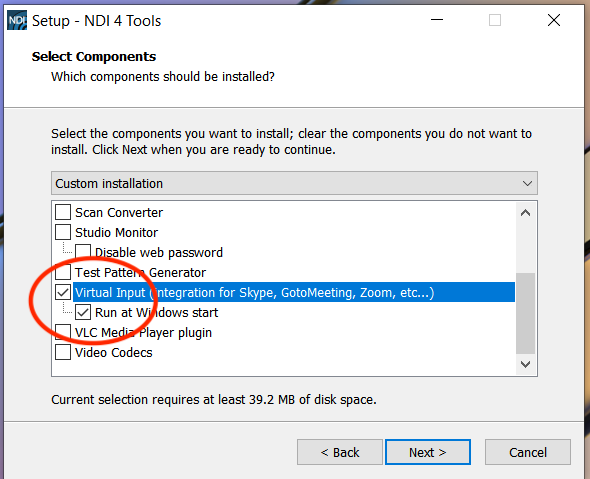This screenshot has width=590, height=479.
Task: Uncheck the Virtual Input checkbox
Action: [x=63, y=292]
